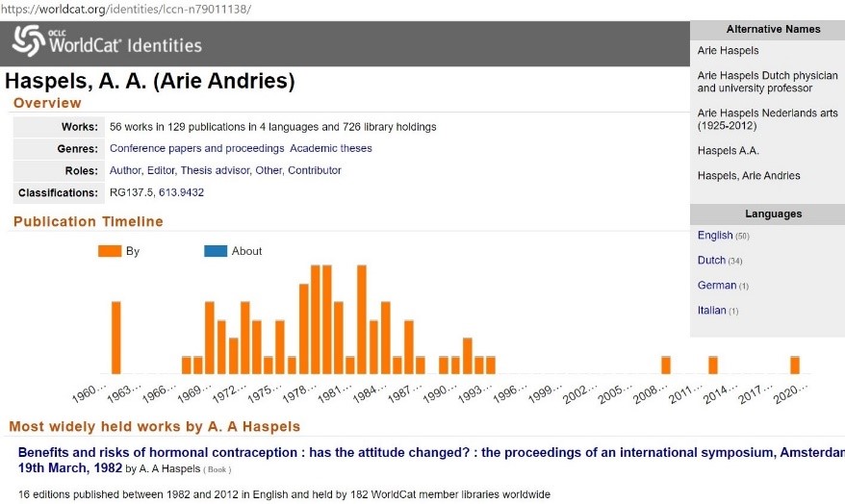
Task: Select the Contributor role link
Action: click(315, 170)
